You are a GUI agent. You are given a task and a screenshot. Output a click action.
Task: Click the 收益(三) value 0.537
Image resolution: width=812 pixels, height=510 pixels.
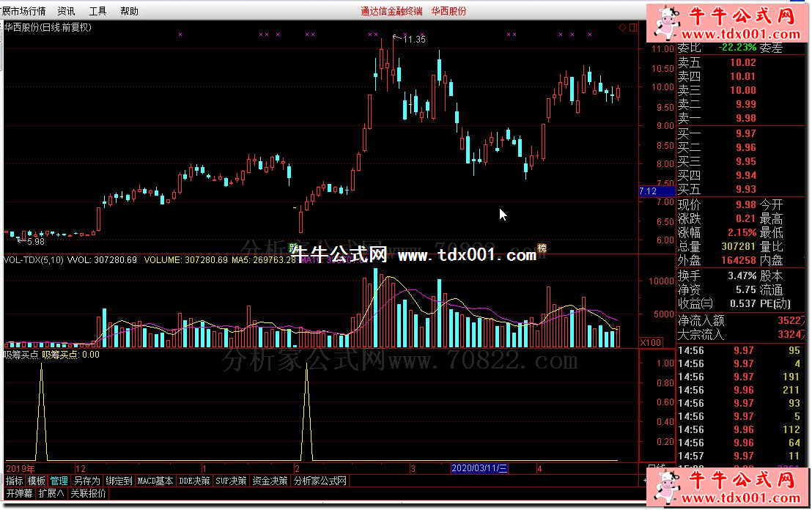[x=742, y=303]
